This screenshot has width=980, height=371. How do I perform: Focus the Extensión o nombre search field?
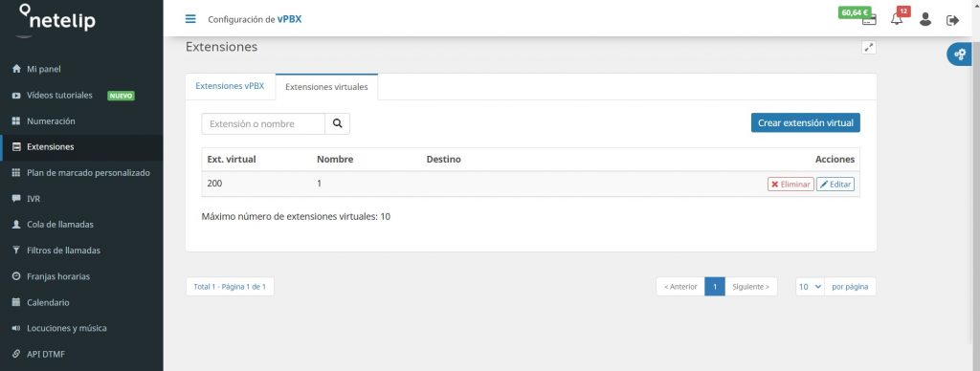263,123
